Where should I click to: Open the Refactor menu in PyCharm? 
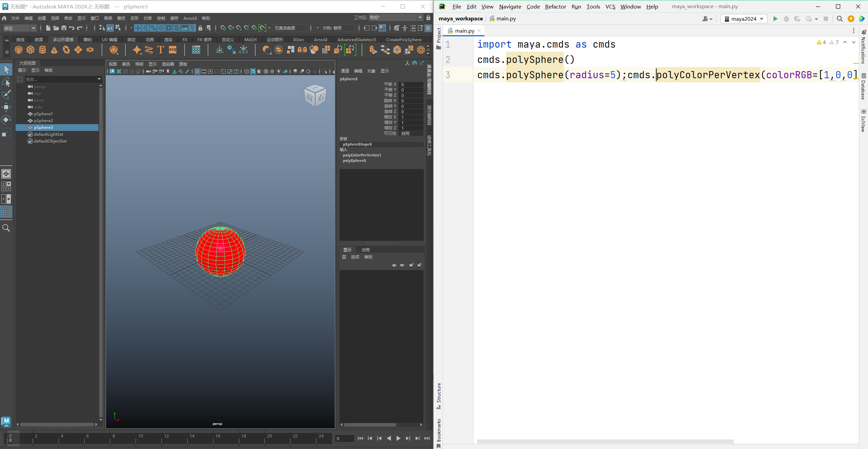[555, 6]
